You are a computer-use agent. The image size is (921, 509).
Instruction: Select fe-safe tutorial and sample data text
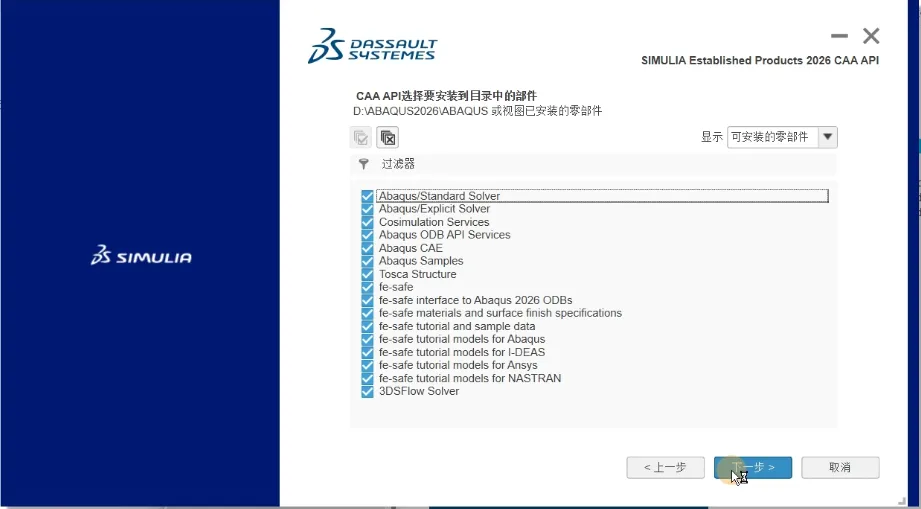[x=457, y=326]
